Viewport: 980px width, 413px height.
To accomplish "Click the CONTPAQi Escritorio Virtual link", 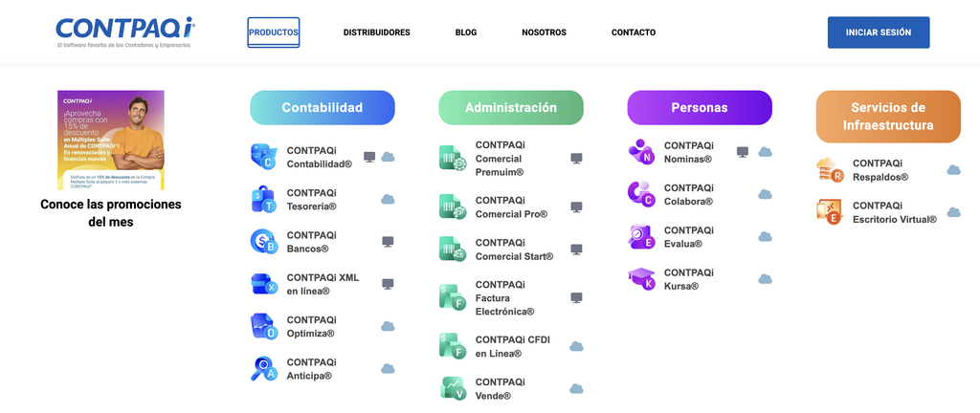I will tap(895, 212).
